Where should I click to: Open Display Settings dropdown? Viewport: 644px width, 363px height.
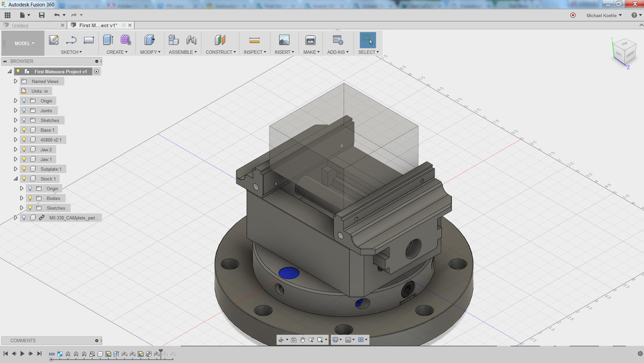(337, 340)
